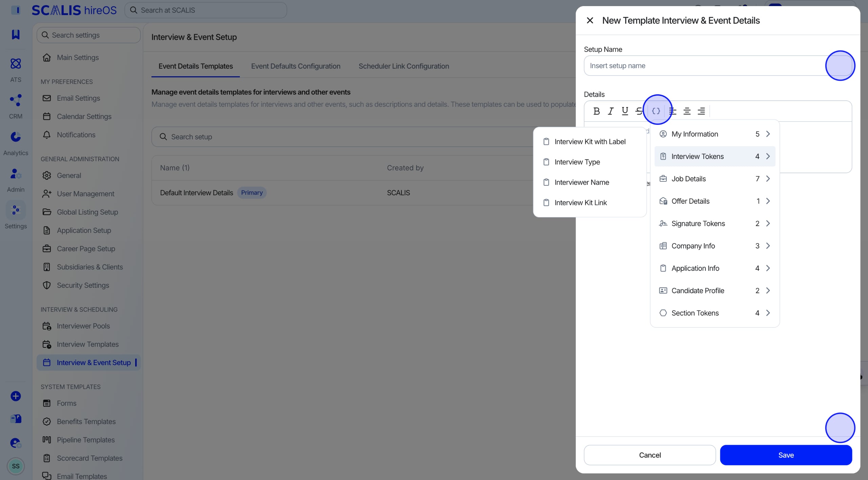The image size is (868, 480).
Task: Insert Interview Type token
Action: pos(590,162)
